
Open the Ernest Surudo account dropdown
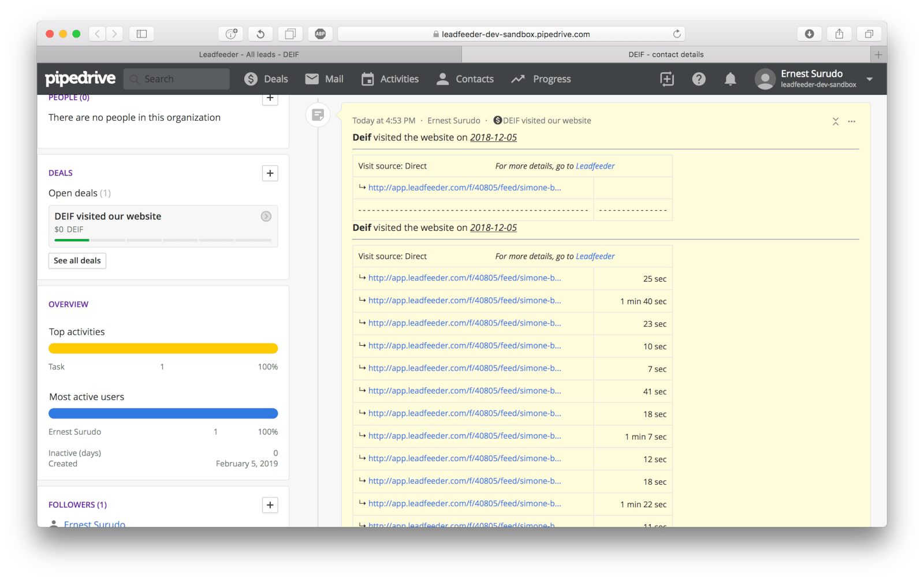(869, 78)
